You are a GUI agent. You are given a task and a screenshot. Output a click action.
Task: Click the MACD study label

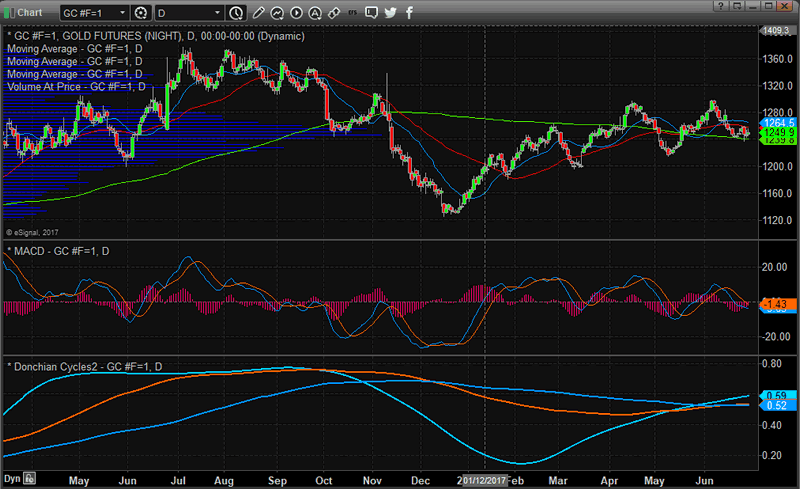[58, 249]
